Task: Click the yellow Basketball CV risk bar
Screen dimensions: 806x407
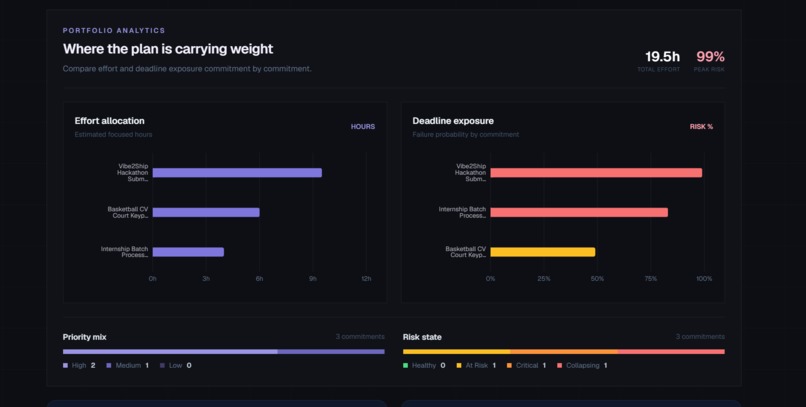Action: (543, 252)
